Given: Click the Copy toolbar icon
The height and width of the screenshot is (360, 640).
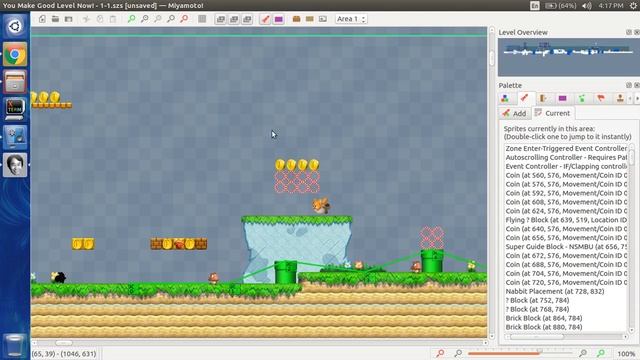Looking at the screenshot, I should click(x=100, y=19).
